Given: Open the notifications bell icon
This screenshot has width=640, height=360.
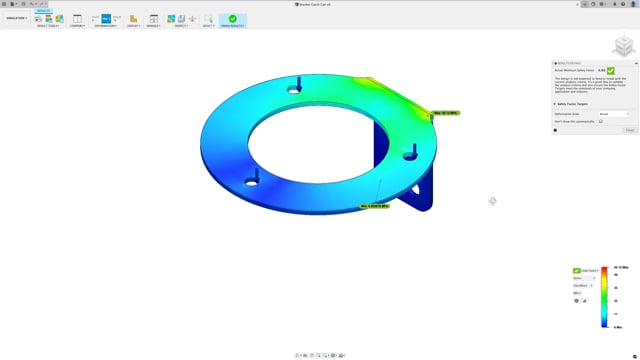Looking at the screenshot, I should (x=614, y=4).
